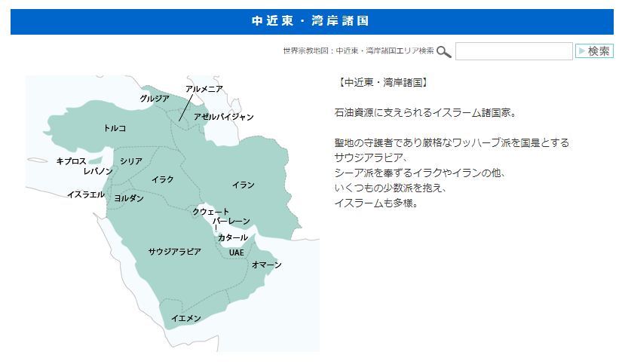622x364 pixels.
Task: Open アゼルバイジャン from the map
Action: (223, 117)
